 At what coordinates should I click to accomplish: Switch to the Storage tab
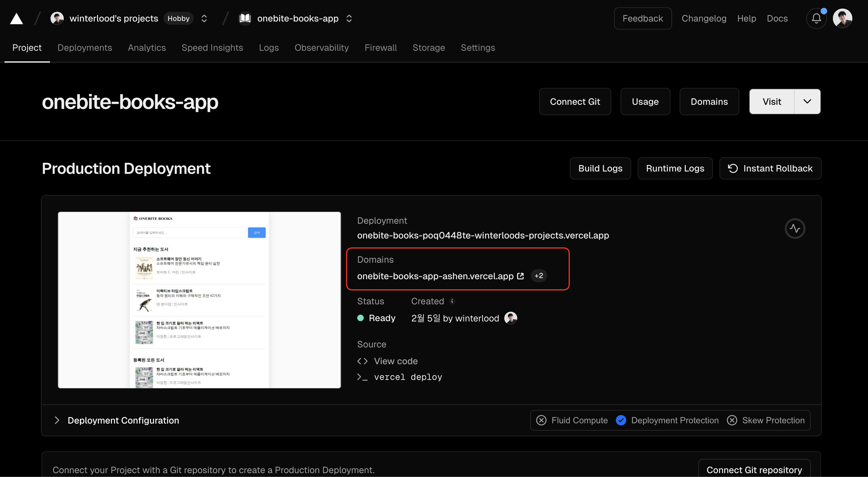coord(429,48)
